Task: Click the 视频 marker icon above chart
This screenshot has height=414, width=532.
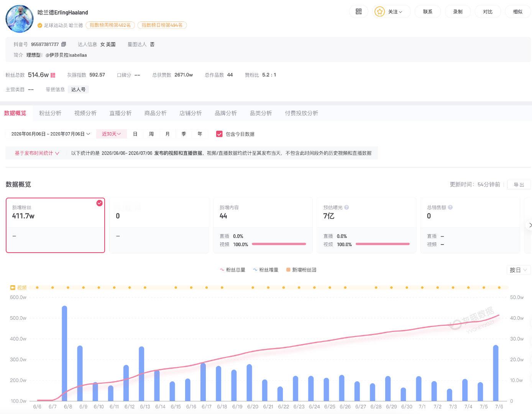Action: point(13,287)
